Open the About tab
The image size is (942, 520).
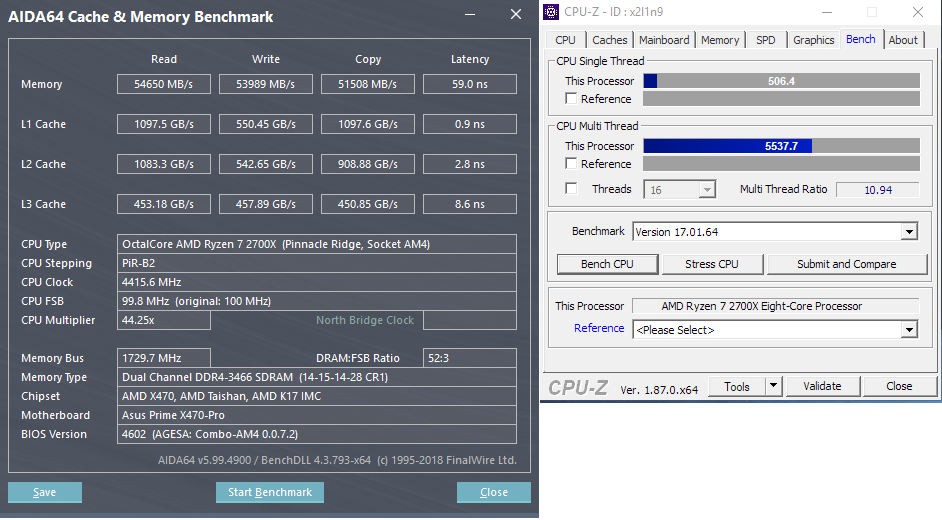[x=903, y=40]
